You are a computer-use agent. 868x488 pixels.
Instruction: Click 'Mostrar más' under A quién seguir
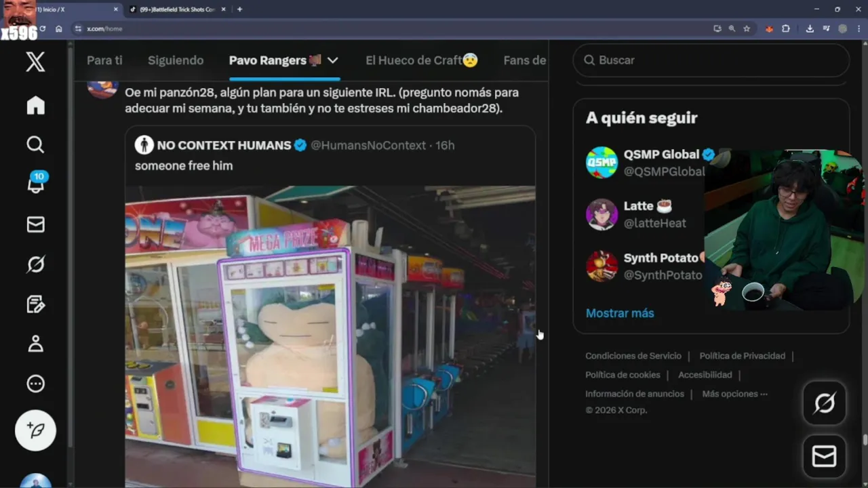coord(620,313)
